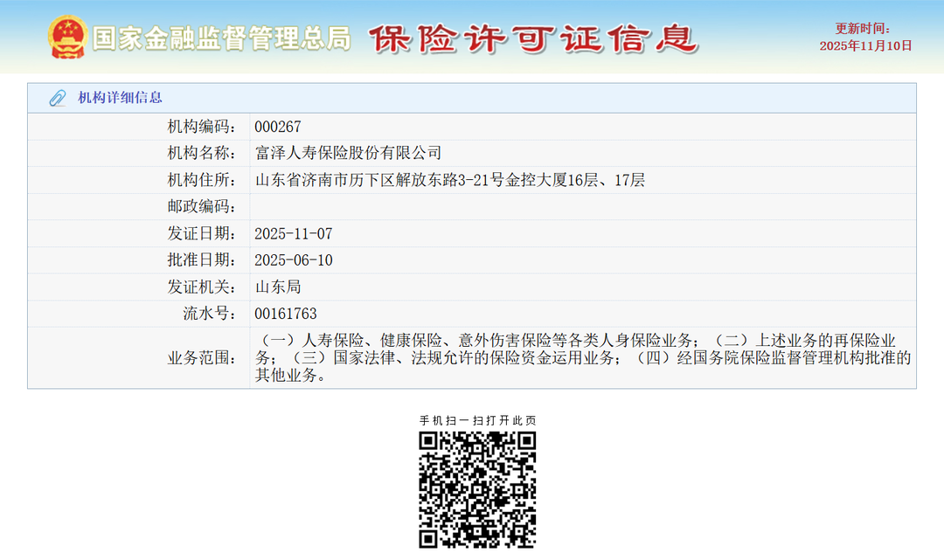Click the approval date 2025-06-10

pos(293,260)
